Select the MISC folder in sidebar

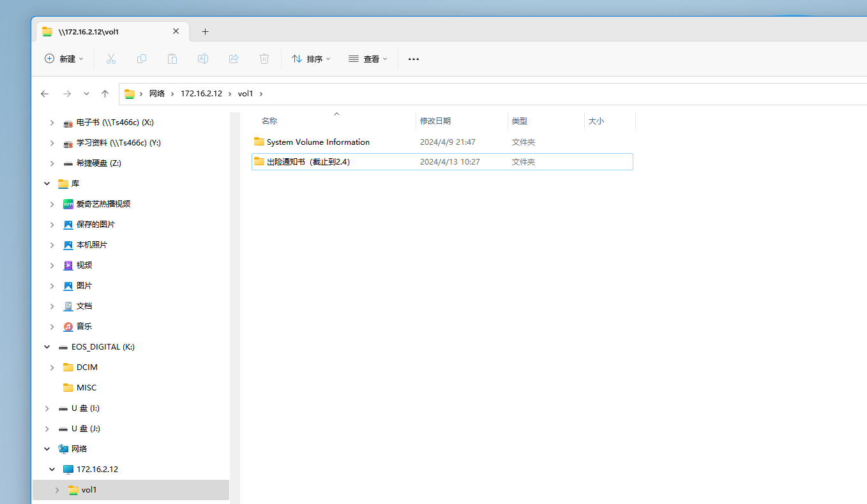point(86,388)
